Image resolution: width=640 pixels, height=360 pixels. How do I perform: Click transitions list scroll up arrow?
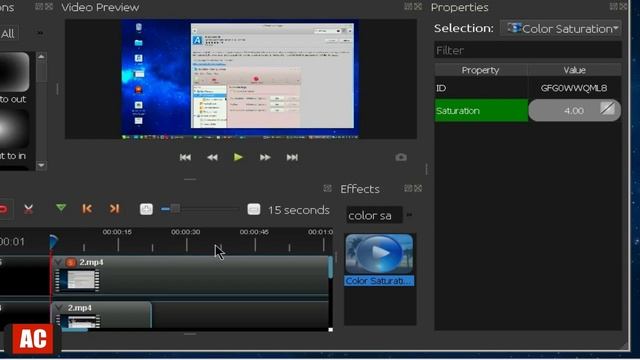pyautogui.click(x=41, y=56)
